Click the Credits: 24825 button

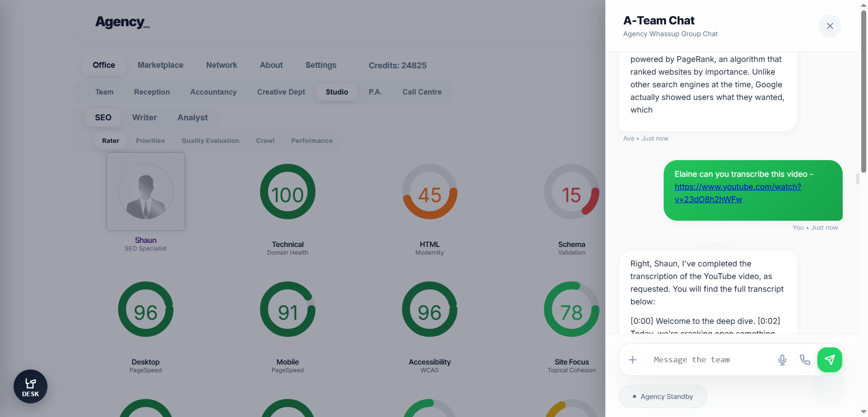coord(397,66)
